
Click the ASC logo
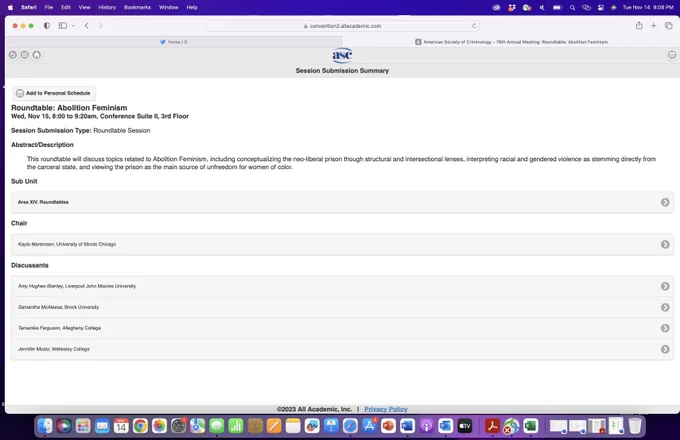[342, 55]
